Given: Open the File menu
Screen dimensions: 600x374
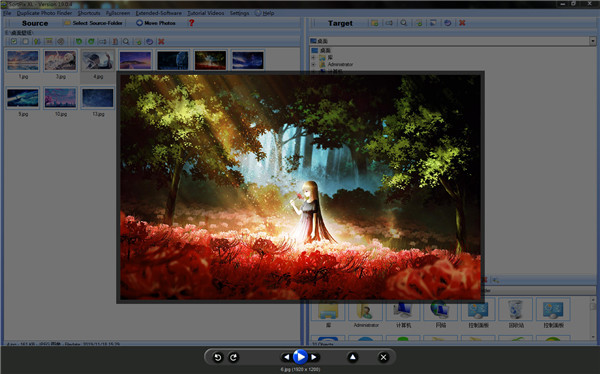Looking at the screenshot, I should pyautogui.click(x=7, y=13).
